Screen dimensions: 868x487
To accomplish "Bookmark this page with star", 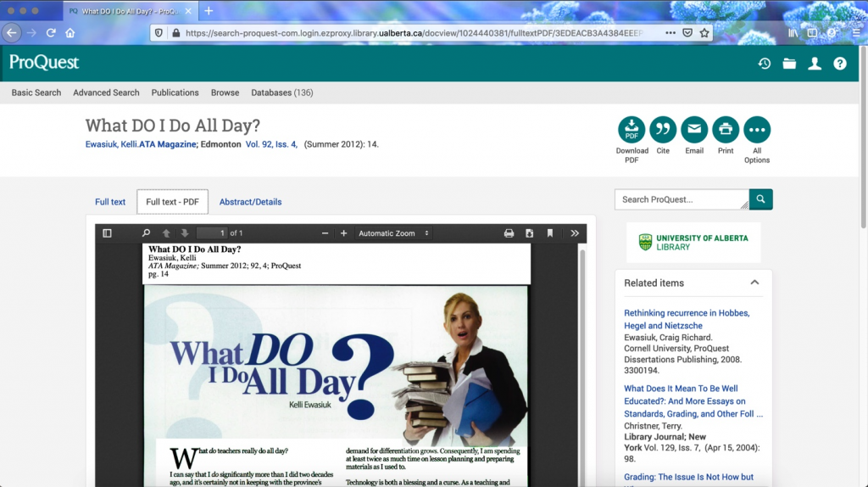I will (704, 33).
